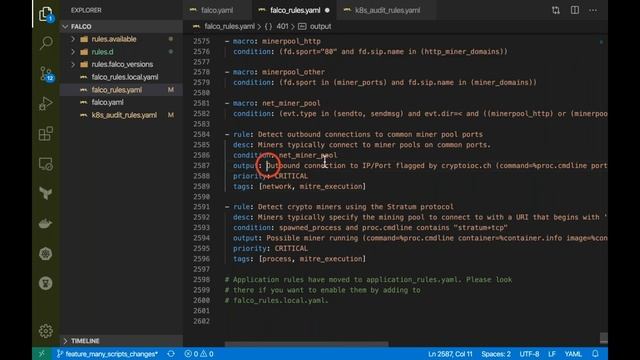This screenshot has width=640, height=360.
Task: Collapse the FALCO folder section
Action: pyautogui.click(x=65, y=27)
